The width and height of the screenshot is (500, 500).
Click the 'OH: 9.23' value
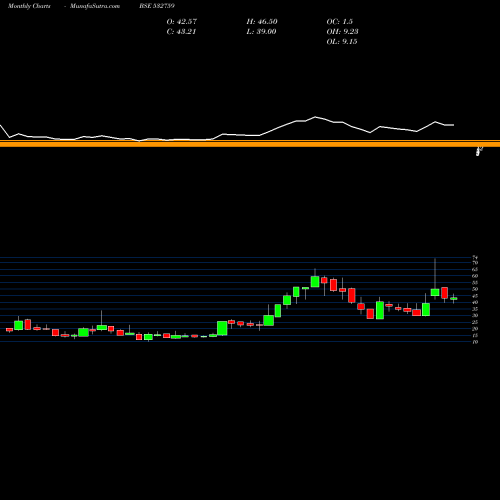click(x=342, y=32)
